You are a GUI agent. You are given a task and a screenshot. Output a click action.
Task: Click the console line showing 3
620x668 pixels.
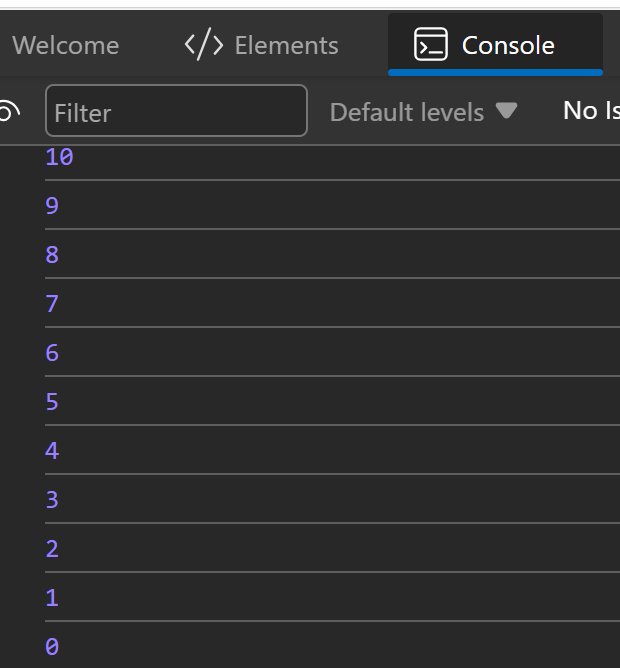(x=52, y=500)
